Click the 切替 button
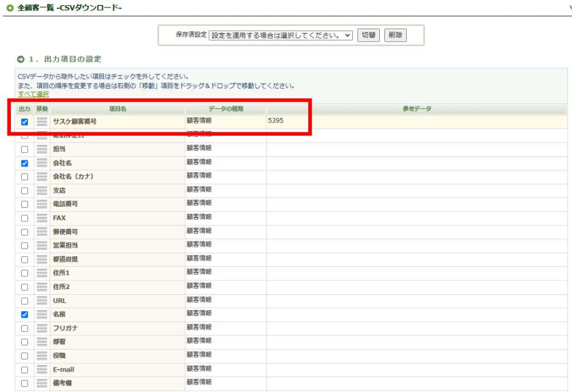This screenshot has width=572, height=392. (369, 35)
